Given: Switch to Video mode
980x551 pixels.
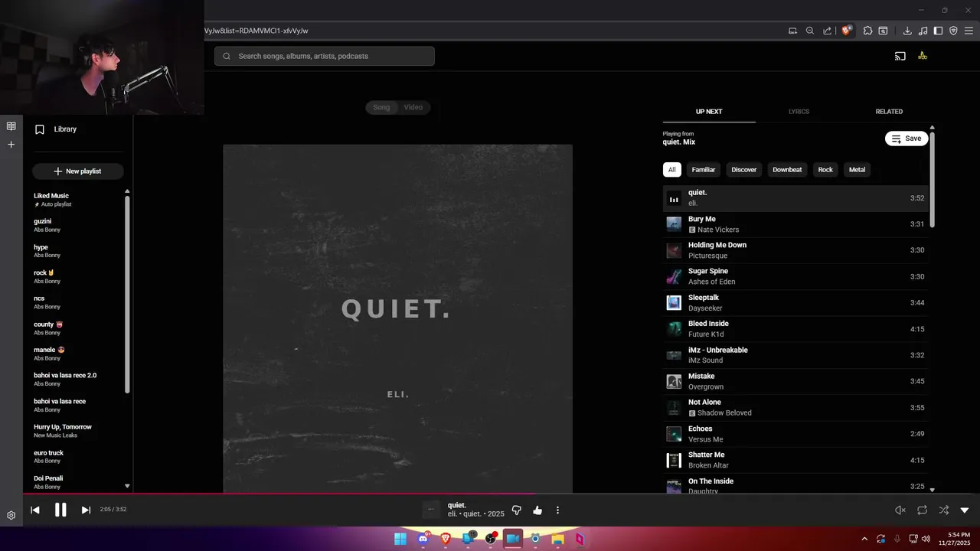Looking at the screenshot, I should [413, 107].
